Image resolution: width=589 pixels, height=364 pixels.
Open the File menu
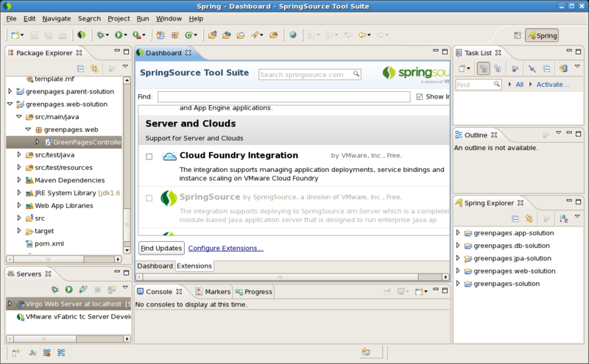(x=11, y=18)
